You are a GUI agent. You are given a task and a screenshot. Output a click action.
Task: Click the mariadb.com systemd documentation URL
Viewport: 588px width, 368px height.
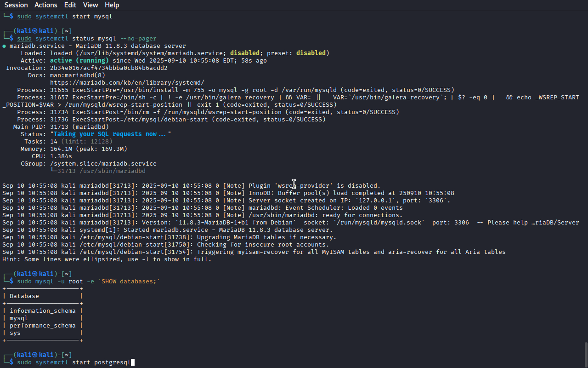coord(127,83)
